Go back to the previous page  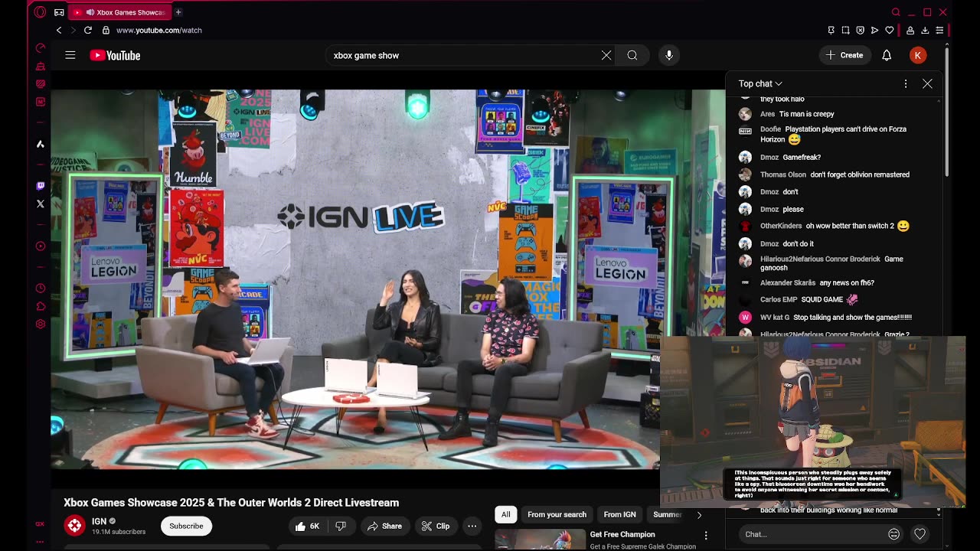(x=59, y=30)
